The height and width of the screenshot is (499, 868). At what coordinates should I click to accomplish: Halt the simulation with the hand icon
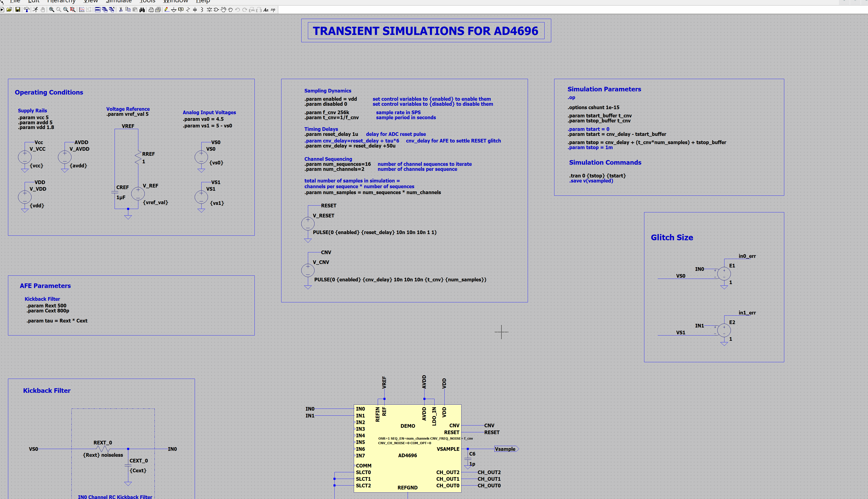coord(43,10)
